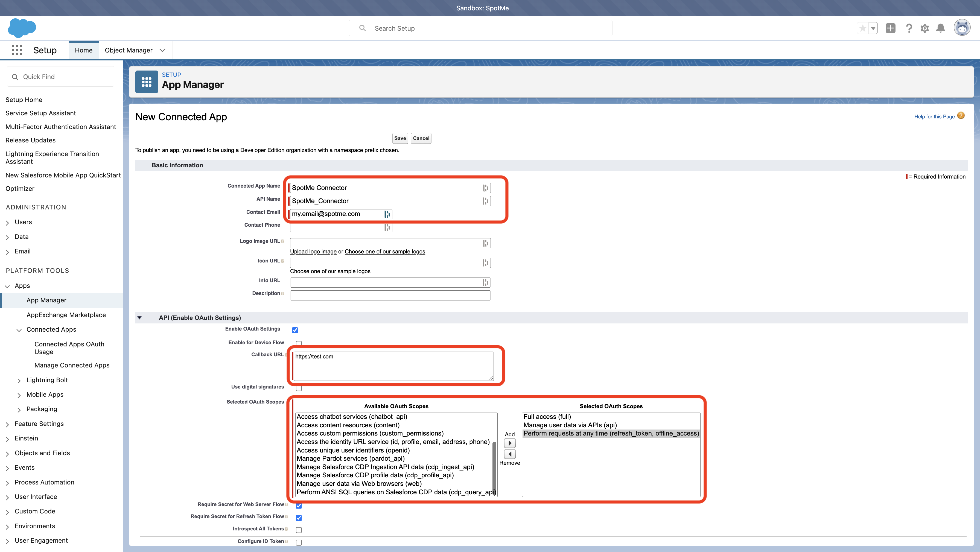Click the autofill icon in Connected App Name
The height and width of the screenshot is (552, 980).
pos(485,188)
